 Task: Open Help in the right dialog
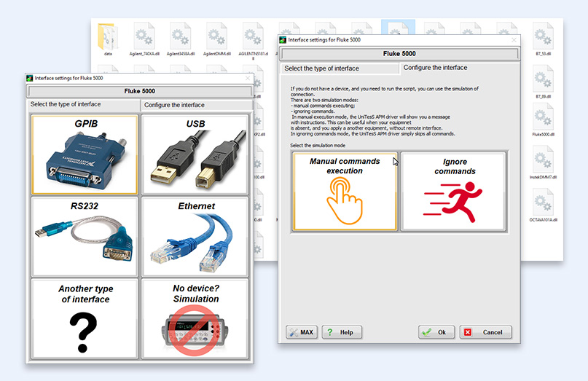click(x=342, y=332)
